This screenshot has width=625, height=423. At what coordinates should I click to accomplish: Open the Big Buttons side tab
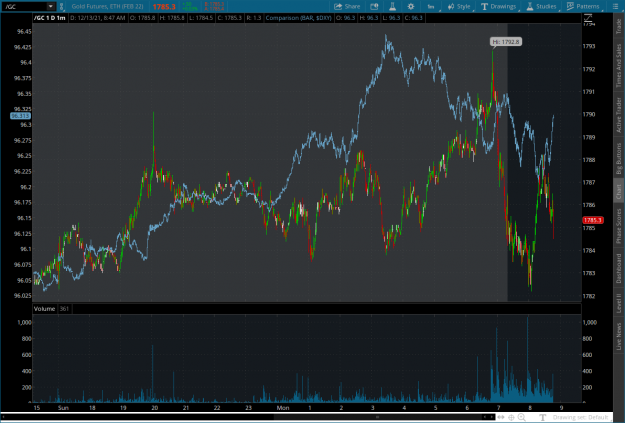point(619,158)
